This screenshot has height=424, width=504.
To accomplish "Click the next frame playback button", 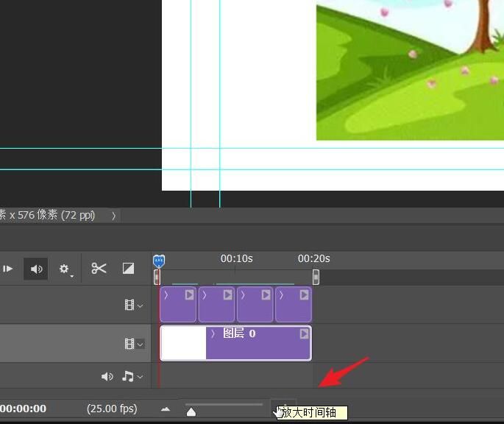I will [x=8, y=269].
